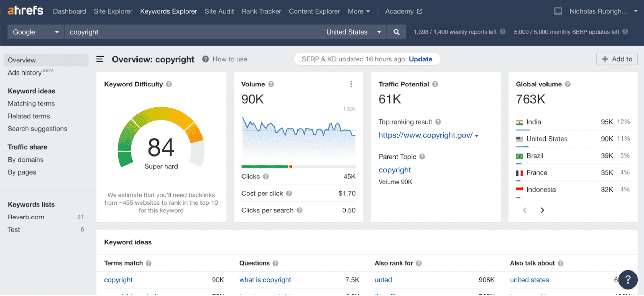Open By domains traffic share
This screenshot has width=644, height=296.
pos(26,160)
